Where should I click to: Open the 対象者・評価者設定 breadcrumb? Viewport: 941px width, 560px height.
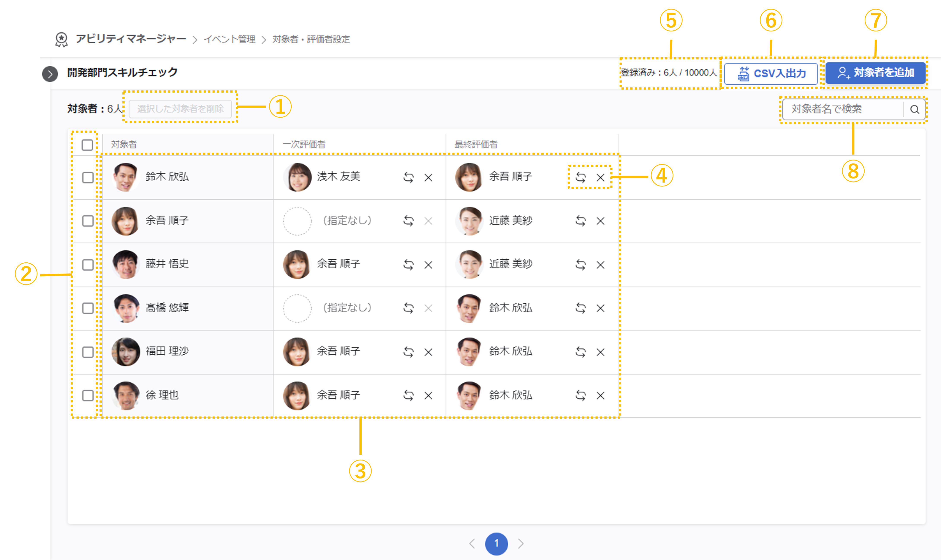(311, 39)
